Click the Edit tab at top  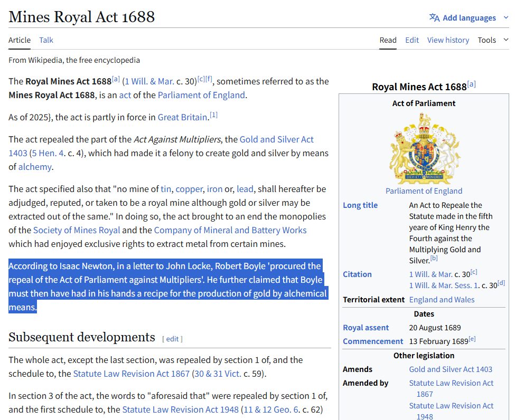pyautogui.click(x=412, y=40)
